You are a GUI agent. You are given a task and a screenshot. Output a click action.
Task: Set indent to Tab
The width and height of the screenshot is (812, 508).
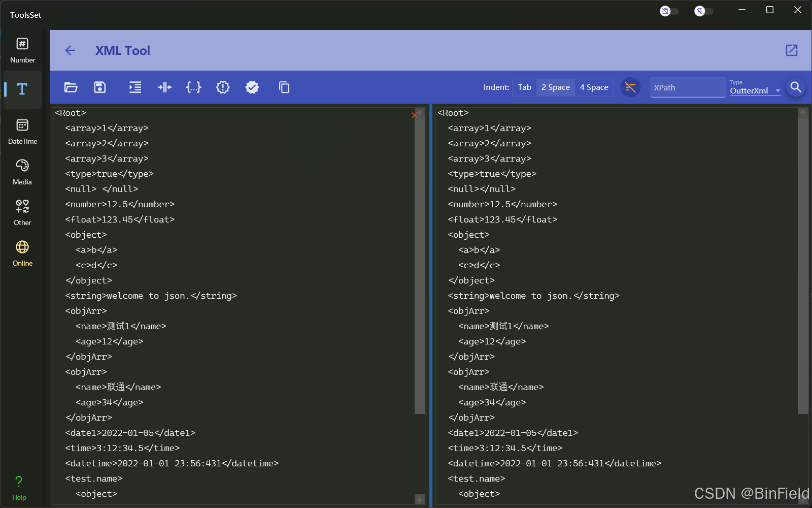(525, 87)
